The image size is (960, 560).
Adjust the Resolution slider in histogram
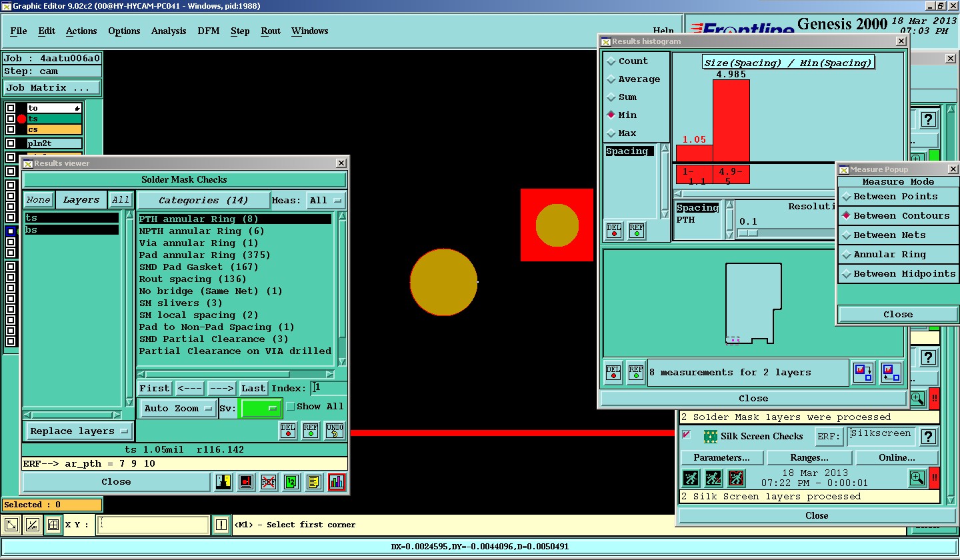(x=748, y=233)
